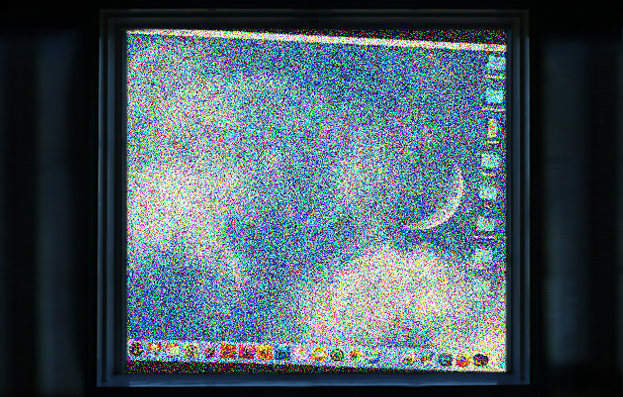Select the topmost blue folder on the desktop

pyautogui.click(x=495, y=64)
